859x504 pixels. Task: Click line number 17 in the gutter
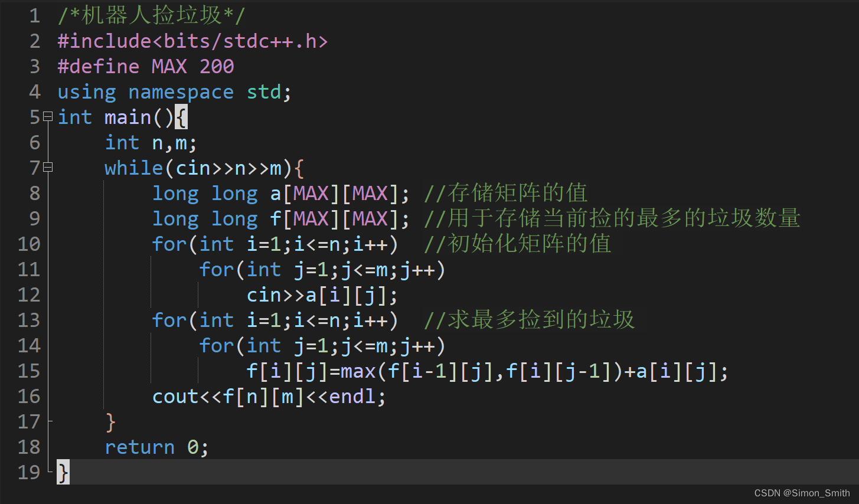pyautogui.click(x=29, y=422)
